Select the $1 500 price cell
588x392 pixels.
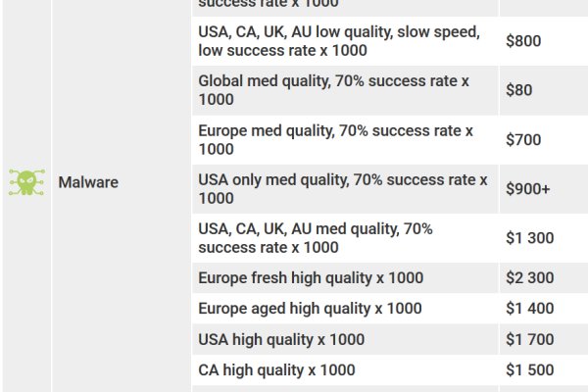click(x=530, y=370)
